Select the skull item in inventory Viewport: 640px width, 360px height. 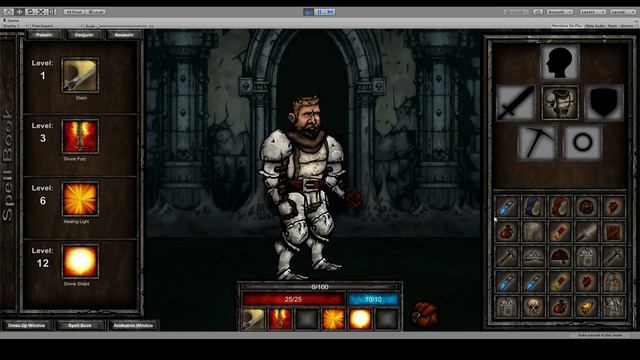pyautogui.click(x=533, y=306)
